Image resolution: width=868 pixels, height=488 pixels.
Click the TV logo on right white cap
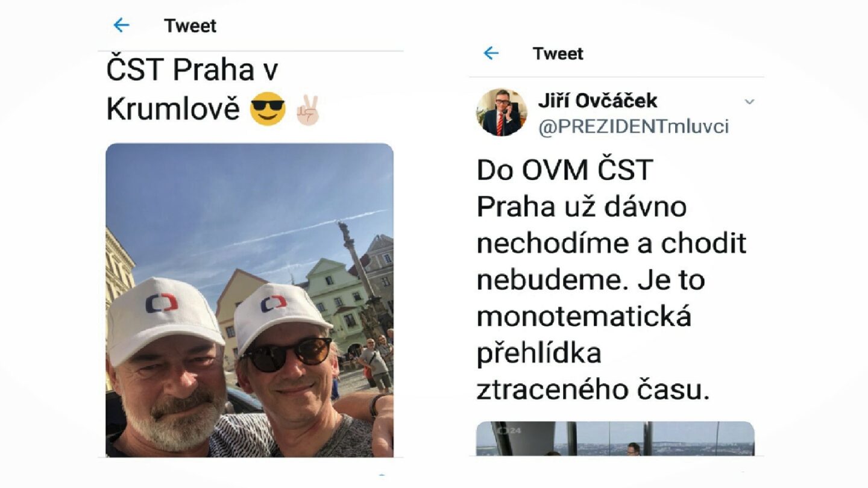point(274,304)
